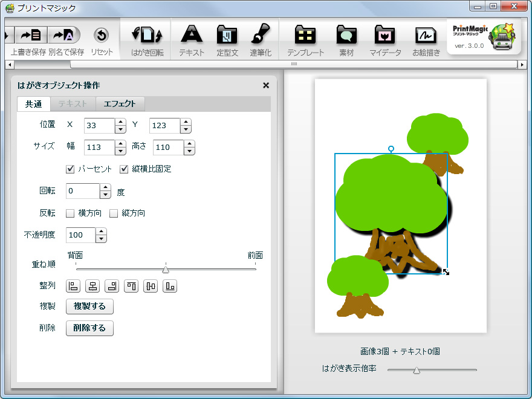Open the 共通 tab
This screenshot has height=399, width=532.
pyautogui.click(x=33, y=103)
